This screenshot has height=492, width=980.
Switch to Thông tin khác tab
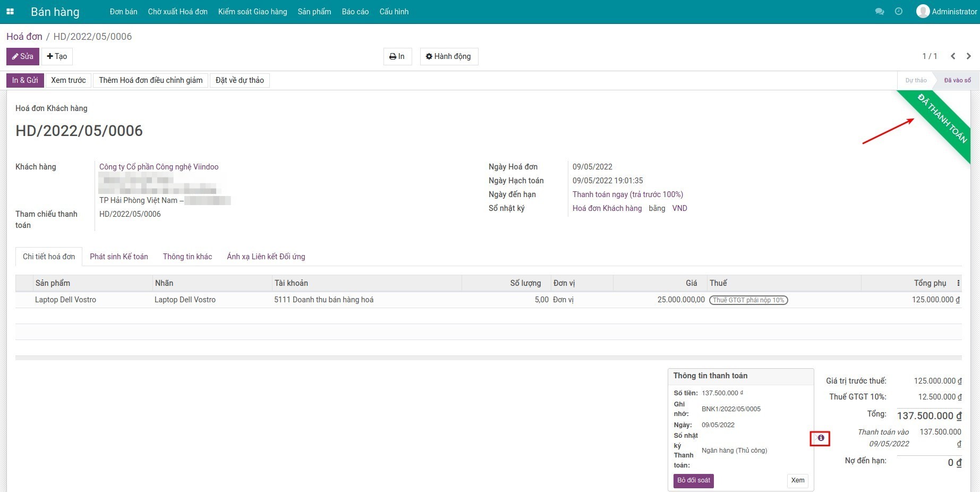point(188,257)
